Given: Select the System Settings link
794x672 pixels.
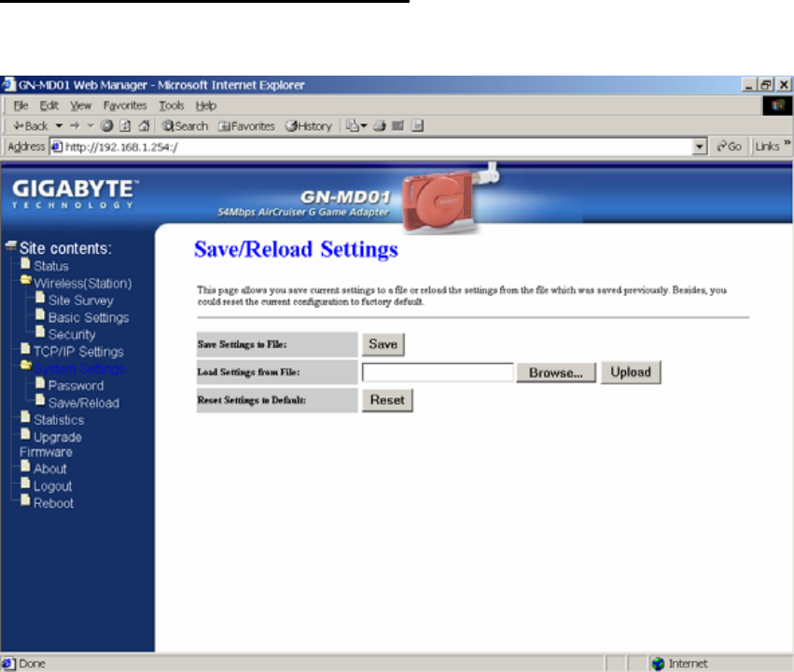Looking at the screenshot, I should click(x=79, y=369).
